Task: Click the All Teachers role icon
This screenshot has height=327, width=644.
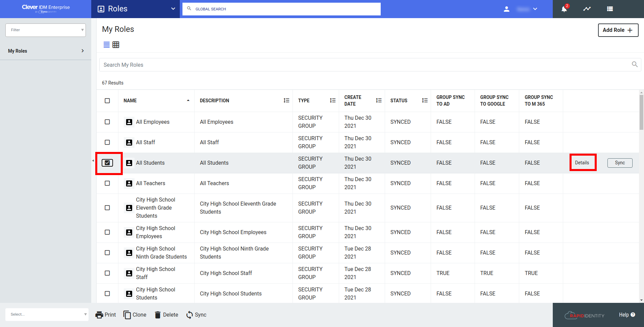Action: pos(129,183)
